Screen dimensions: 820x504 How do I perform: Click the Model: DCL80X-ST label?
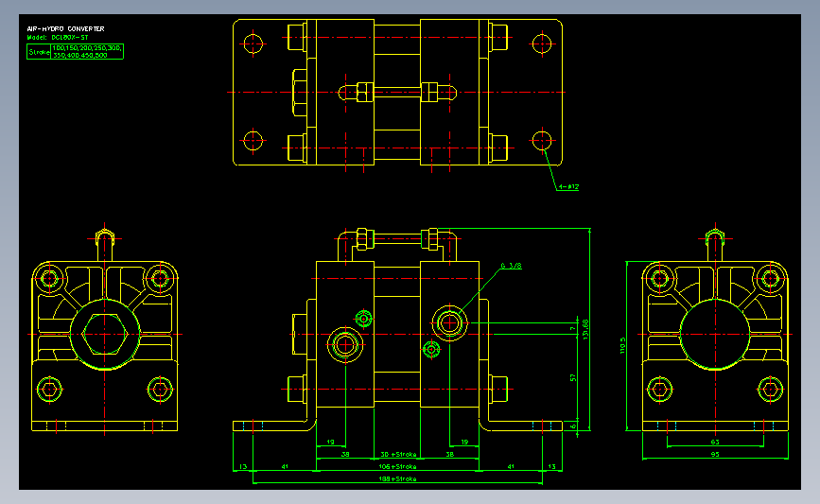pos(58,38)
